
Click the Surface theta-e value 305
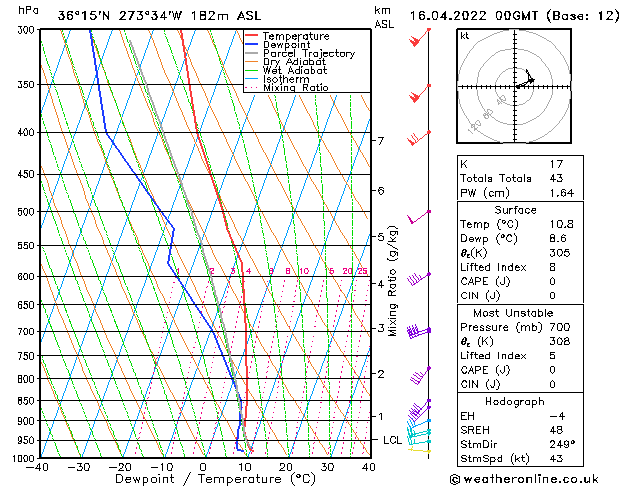click(560, 253)
